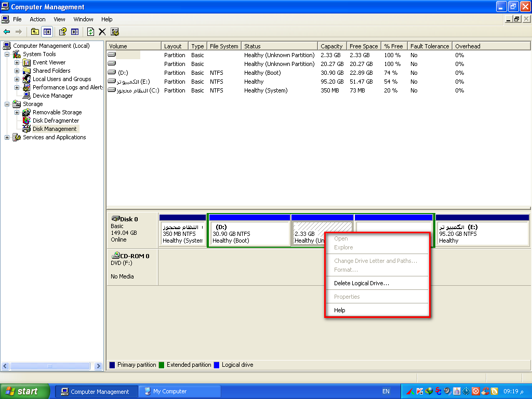Click the Start button
The height and width of the screenshot is (399, 532).
[24, 392]
